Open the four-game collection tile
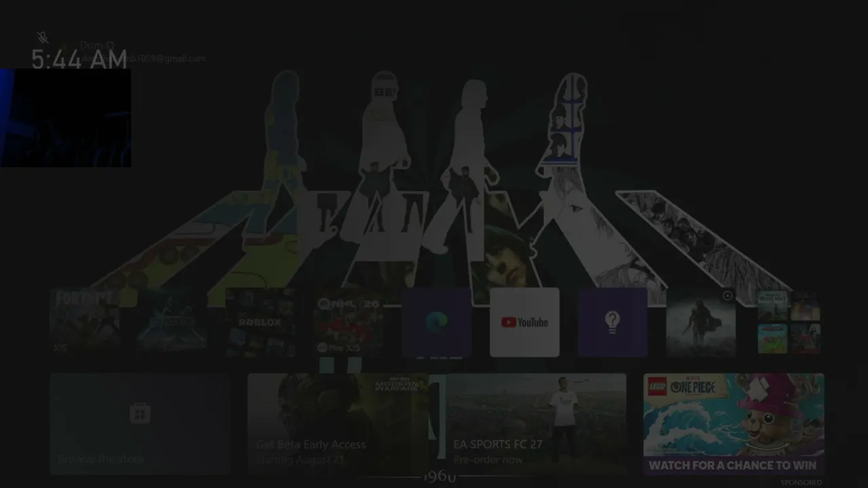Screen dimensions: 868x488 789,322
